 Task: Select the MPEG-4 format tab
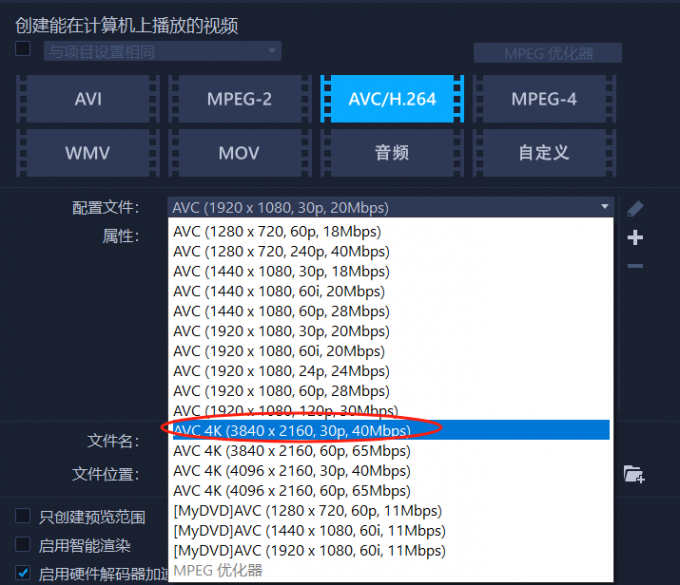pyautogui.click(x=544, y=99)
